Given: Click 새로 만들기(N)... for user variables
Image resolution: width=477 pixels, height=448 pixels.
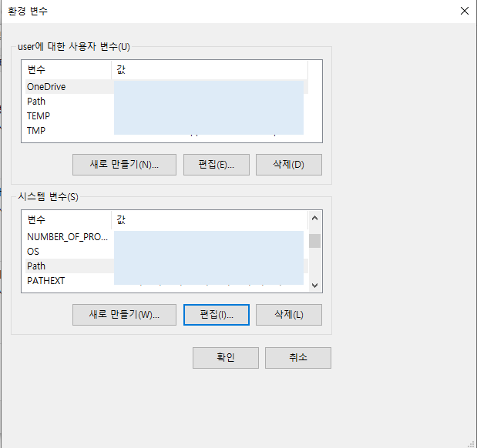Looking at the screenshot, I should 124,165.
